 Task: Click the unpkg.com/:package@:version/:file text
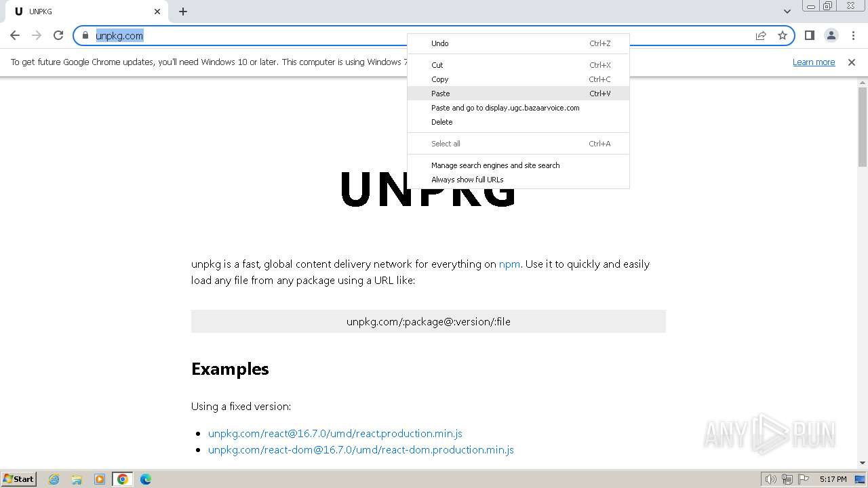coord(429,321)
